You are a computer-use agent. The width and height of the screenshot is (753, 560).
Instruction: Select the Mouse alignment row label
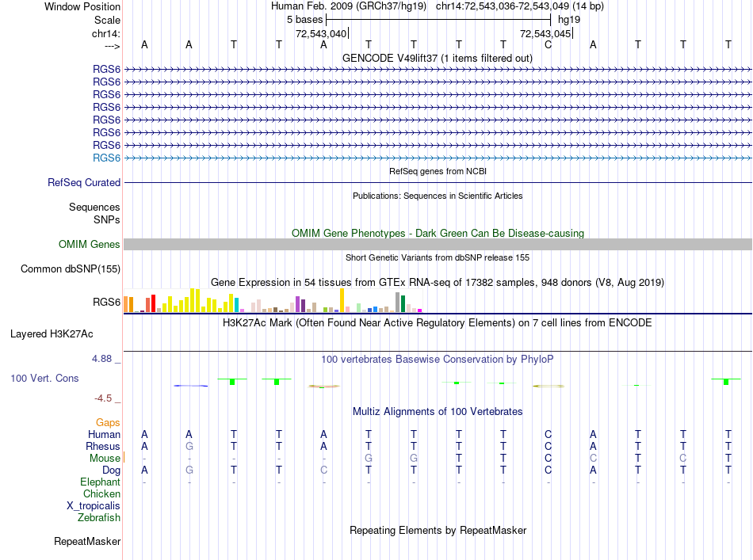click(x=105, y=459)
